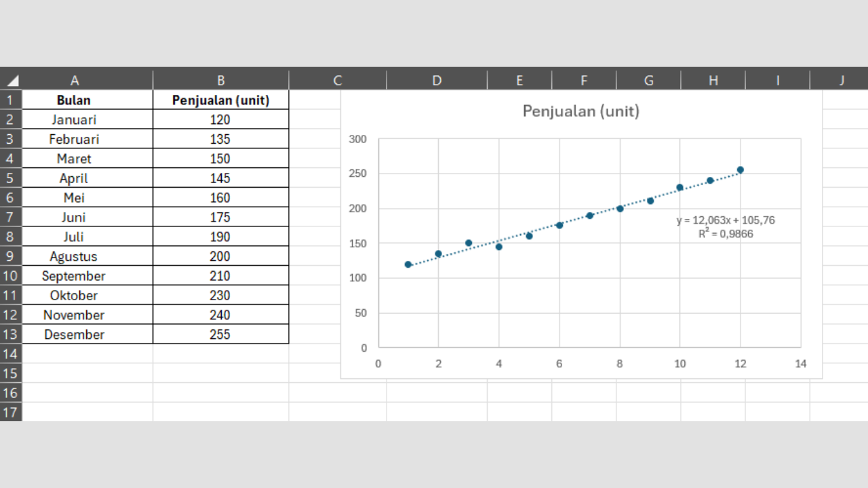Click the trendline equation label

click(x=725, y=220)
